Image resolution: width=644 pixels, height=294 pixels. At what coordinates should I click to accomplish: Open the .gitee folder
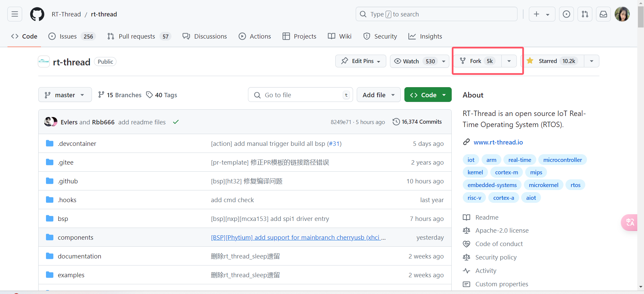(x=65, y=162)
